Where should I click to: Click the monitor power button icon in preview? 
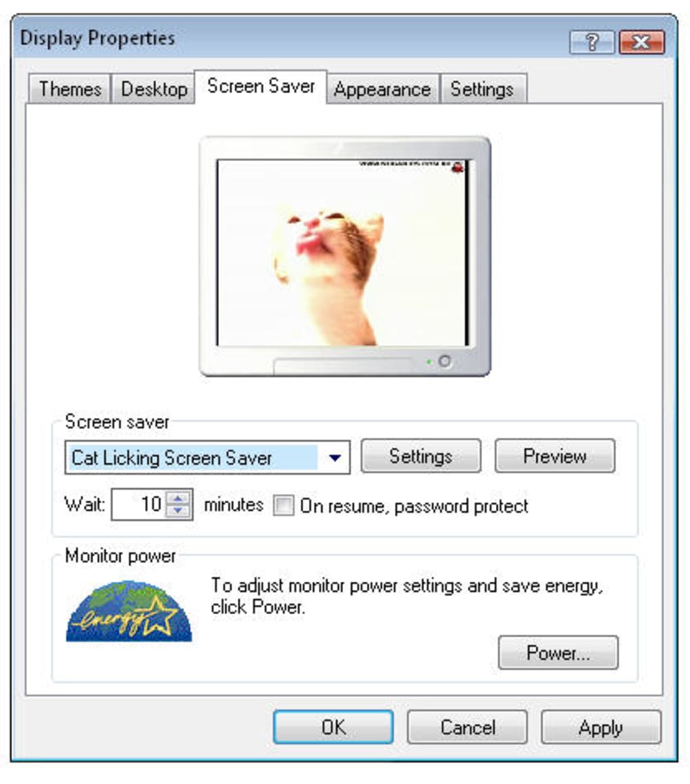pos(444,361)
